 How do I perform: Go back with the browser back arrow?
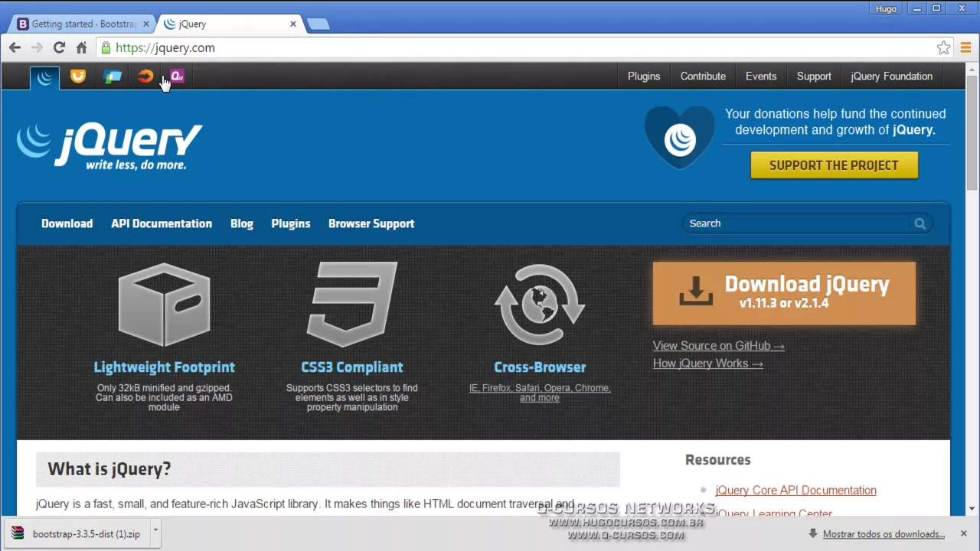coord(15,47)
